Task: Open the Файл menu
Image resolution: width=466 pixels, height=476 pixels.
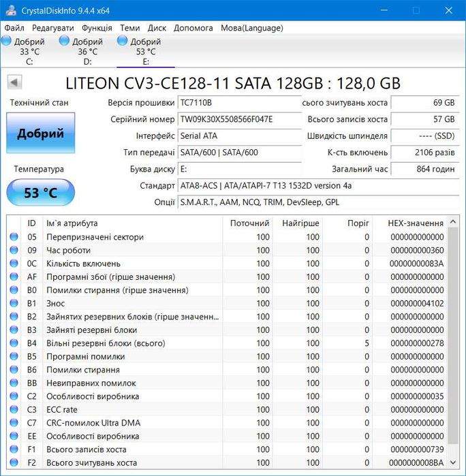Action: click(14, 28)
